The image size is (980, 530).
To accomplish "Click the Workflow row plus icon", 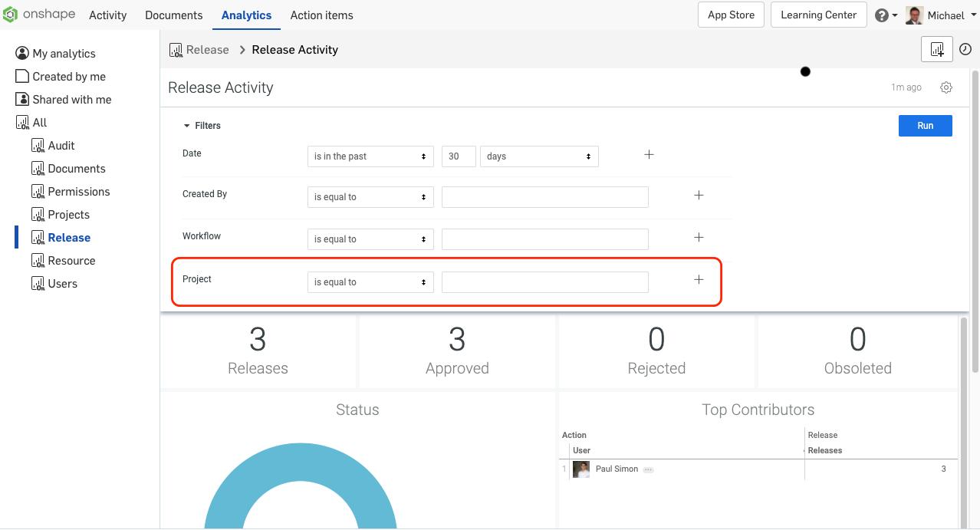I will 699,238.
